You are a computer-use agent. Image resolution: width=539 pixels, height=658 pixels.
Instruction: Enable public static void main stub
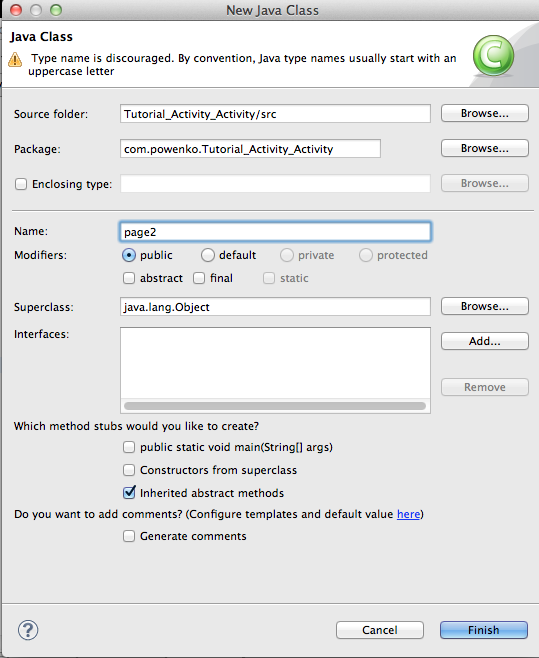point(129,447)
